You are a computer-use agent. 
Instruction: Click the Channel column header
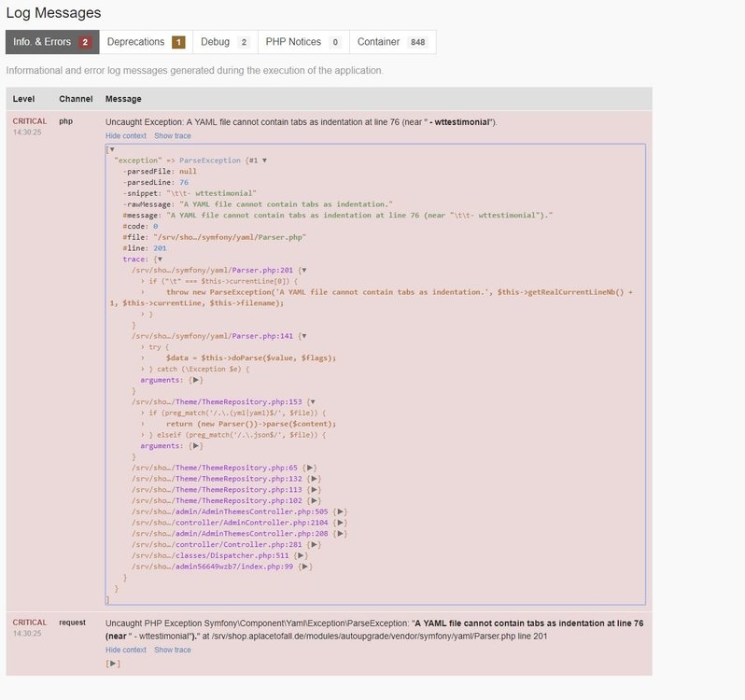click(x=76, y=99)
